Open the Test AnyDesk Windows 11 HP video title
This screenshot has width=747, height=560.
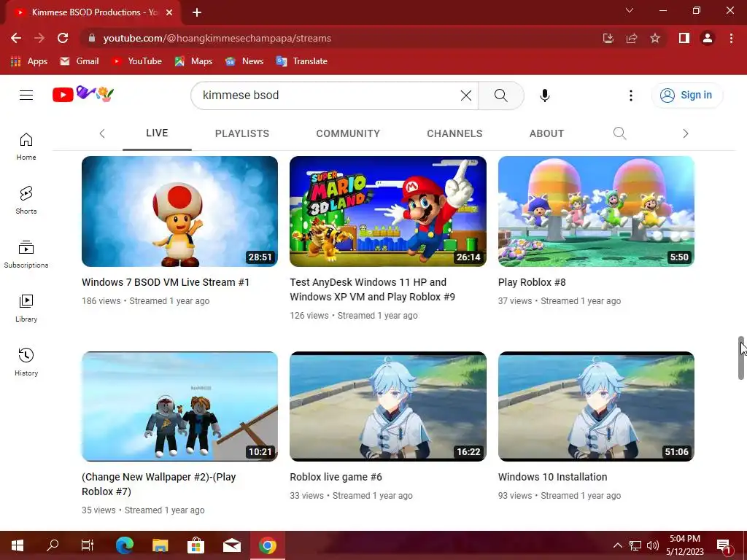pyautogui.click(x=372, y=289)
